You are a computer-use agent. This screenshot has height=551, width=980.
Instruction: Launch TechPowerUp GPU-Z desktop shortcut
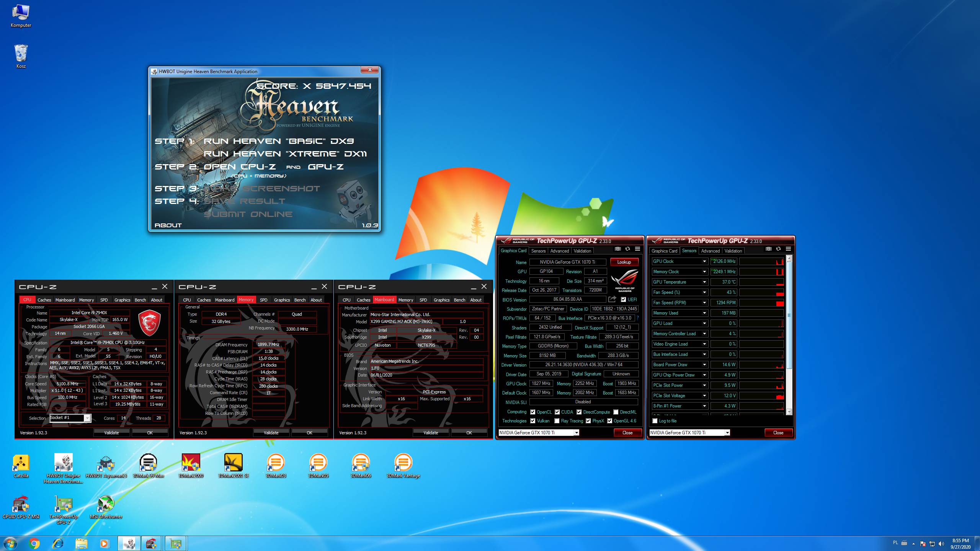[x=64, y=510]
